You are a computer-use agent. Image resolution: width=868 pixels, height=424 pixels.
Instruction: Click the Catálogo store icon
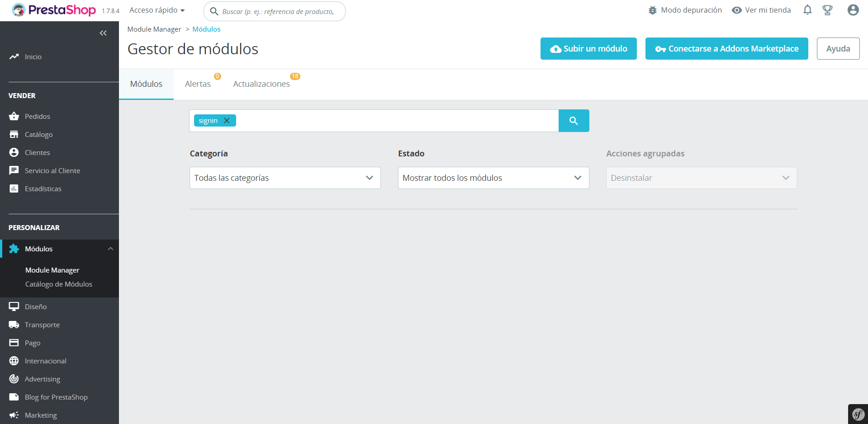tap(14, 134)
